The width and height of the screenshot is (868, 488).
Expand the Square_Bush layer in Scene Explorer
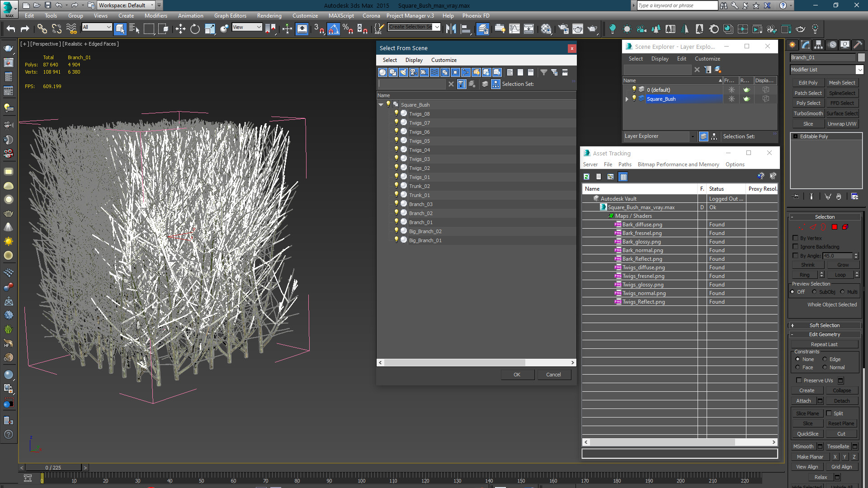click(x=627, y=99)
